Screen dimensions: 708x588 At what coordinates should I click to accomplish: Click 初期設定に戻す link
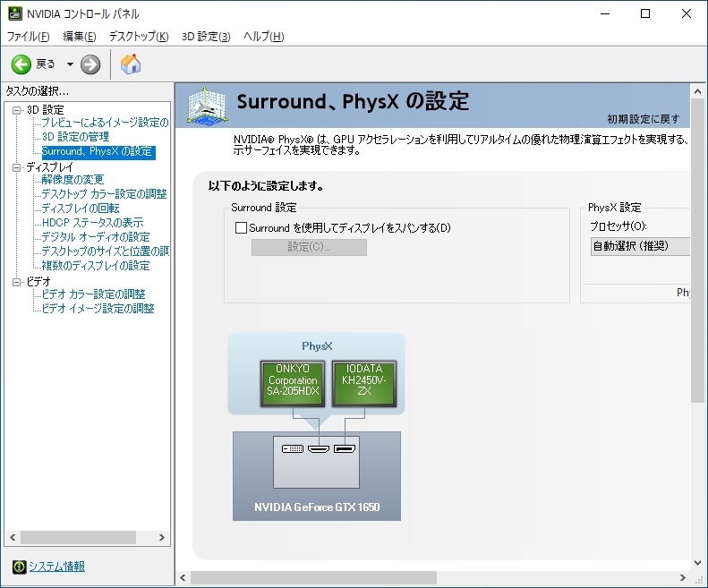[x=643, y=119]
